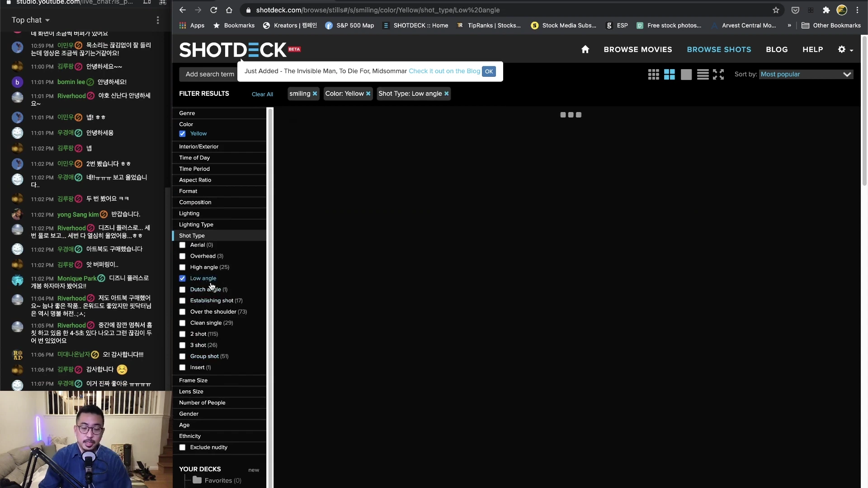Open the settings gear menu
This screenshot has width=868, height=488.
[x=845, y=49]
